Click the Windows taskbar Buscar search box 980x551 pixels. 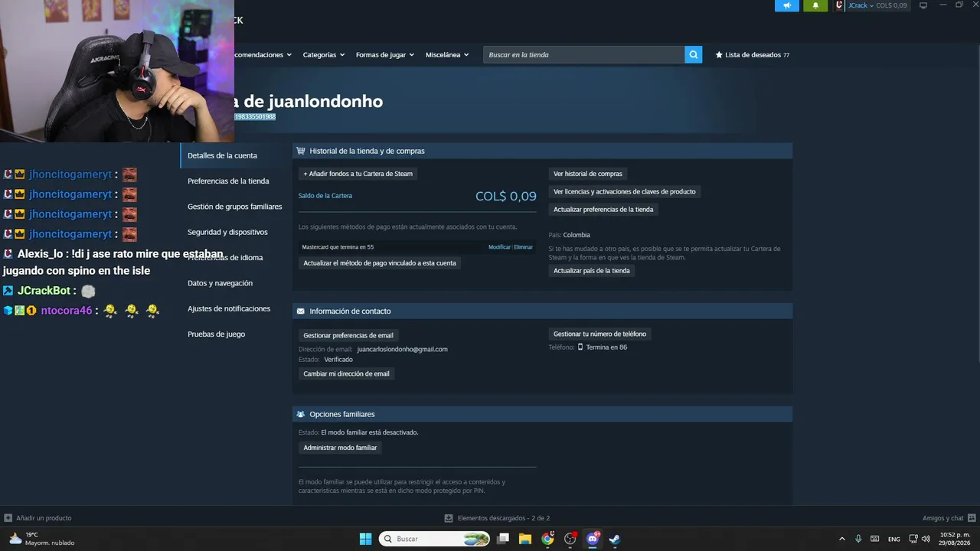click(435, 539)
